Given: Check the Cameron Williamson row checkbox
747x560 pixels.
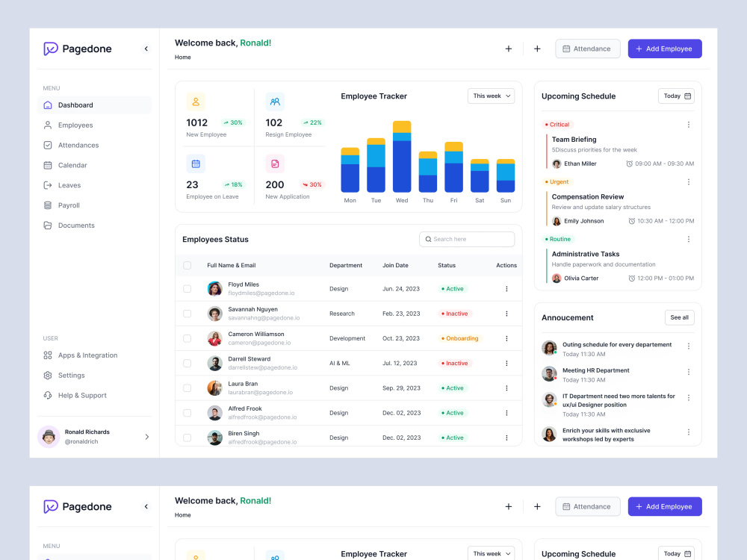Looking at the screenshot, I should [x=187, y=338].
